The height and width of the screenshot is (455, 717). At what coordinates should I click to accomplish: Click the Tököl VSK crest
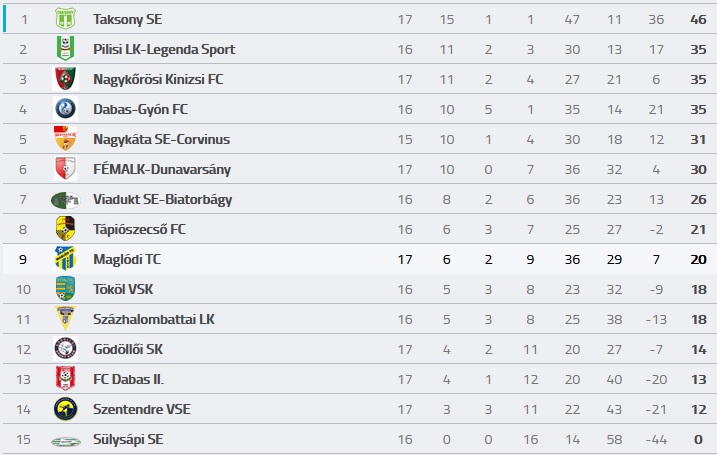pos(65,289)
